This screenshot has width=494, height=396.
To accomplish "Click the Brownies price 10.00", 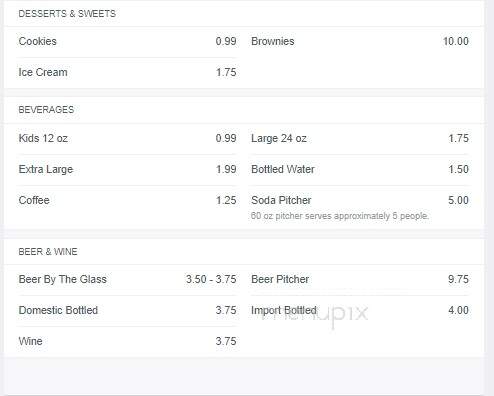I will tap(456, 41).
